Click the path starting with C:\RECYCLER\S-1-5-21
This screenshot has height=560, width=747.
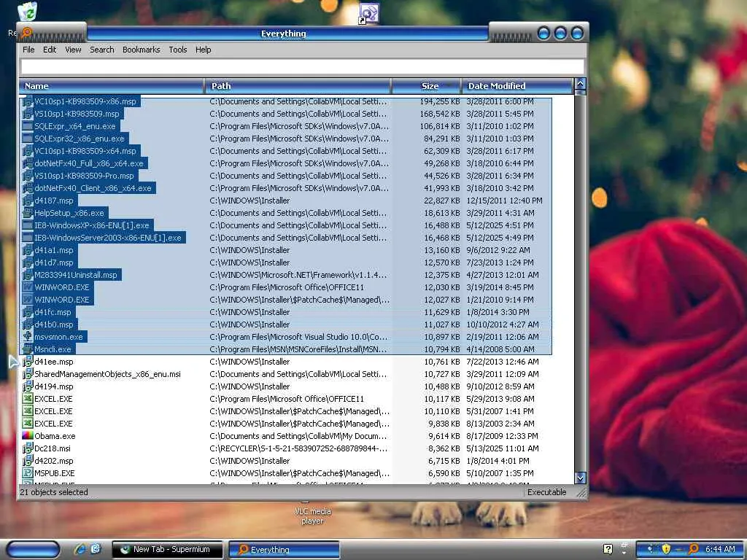click(x=298, y=448)
